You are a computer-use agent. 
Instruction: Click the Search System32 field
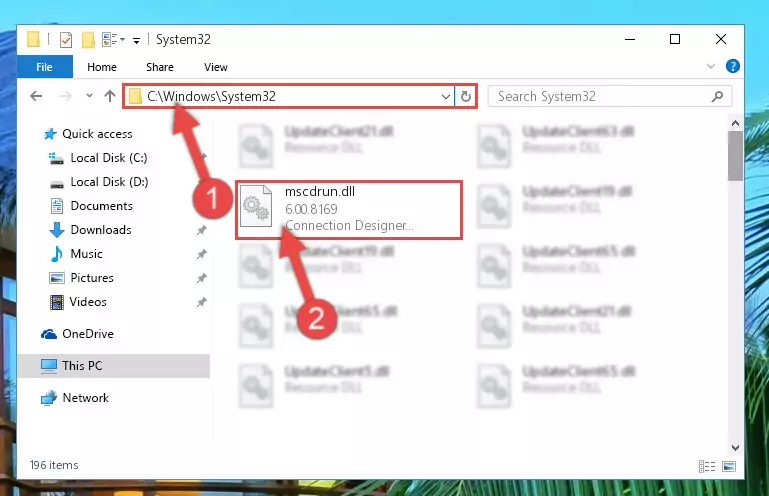click(x=610, y=96)
